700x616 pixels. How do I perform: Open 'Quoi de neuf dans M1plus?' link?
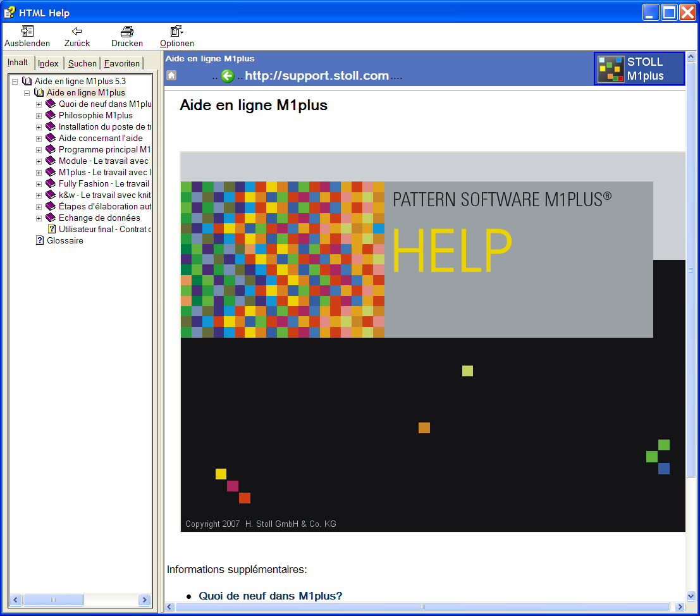tap(270, 596)
